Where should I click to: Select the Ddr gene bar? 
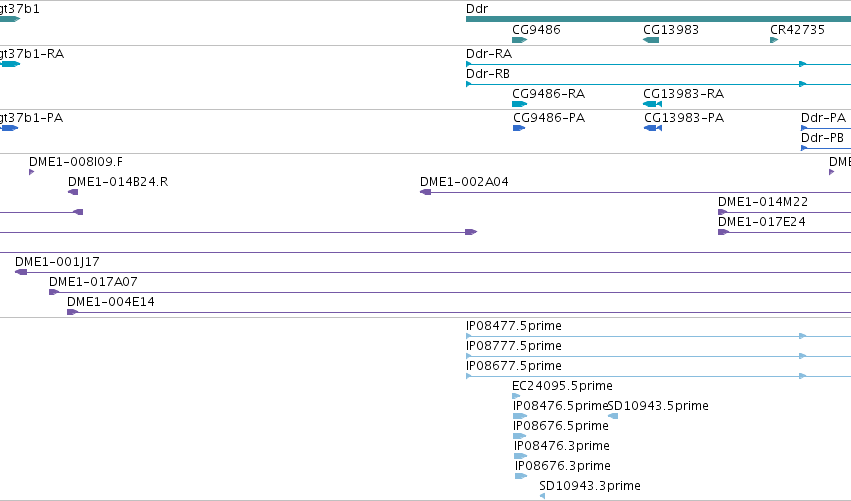point(658,19)
